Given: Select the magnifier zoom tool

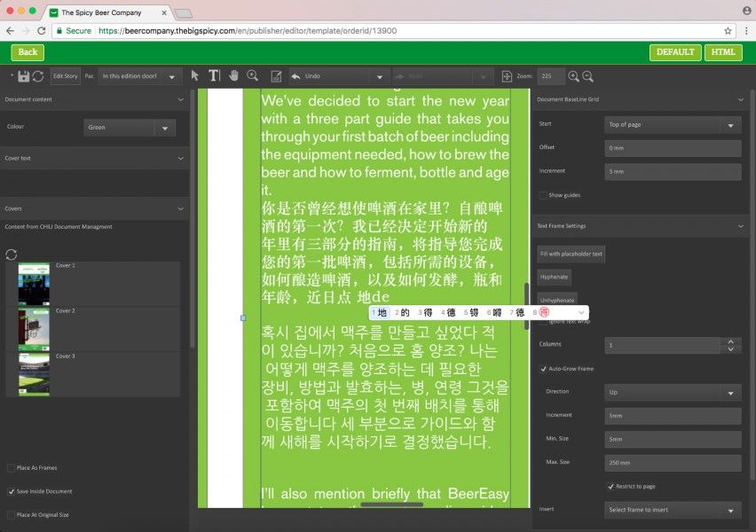Looking at the screenshot, I should pyautogui.click(x=253, y=75).
